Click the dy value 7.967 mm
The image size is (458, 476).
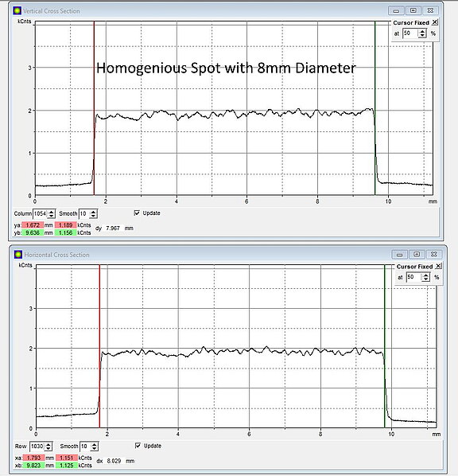pos(113,228)
